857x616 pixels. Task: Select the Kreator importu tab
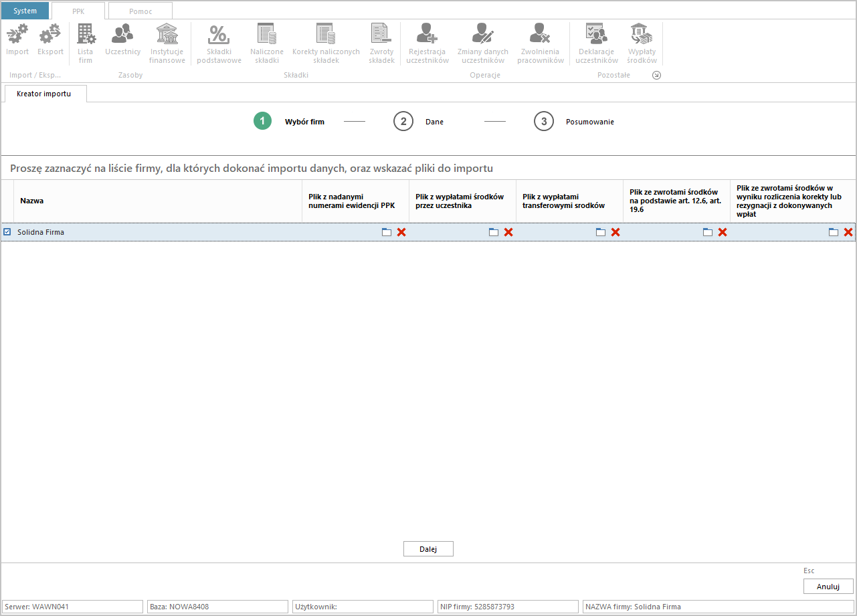pos(43,94)
